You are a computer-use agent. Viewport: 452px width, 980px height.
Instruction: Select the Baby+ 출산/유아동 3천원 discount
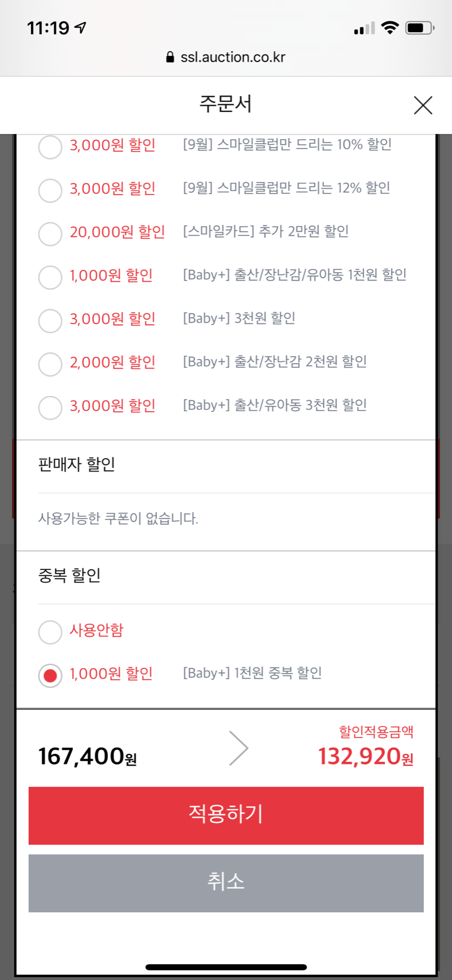point(50,408)
